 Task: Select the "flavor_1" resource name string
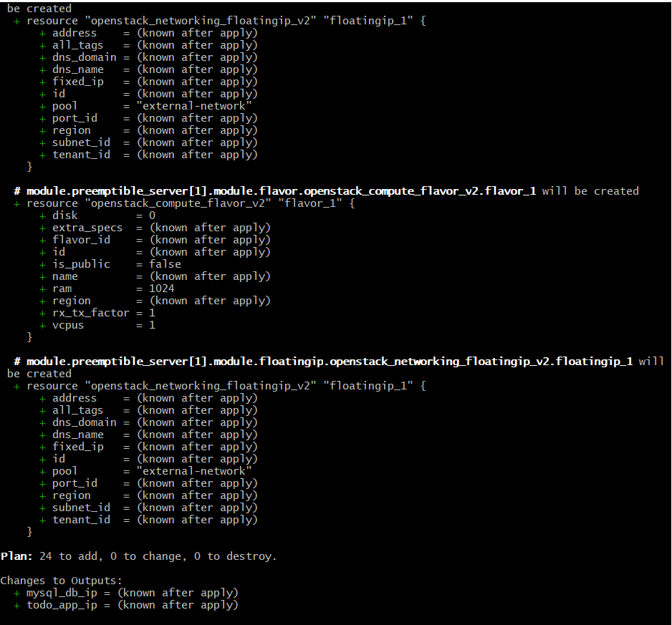tap(310, 203)
